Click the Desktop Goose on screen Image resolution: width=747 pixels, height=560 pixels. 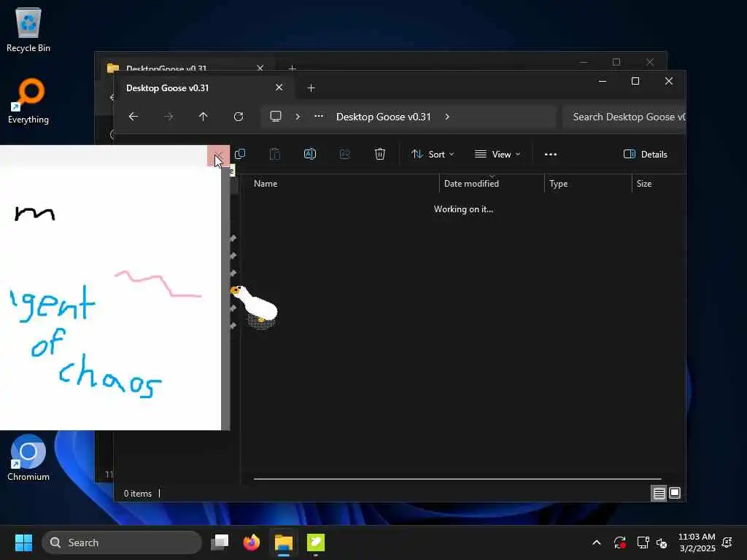tap(255, 307)
